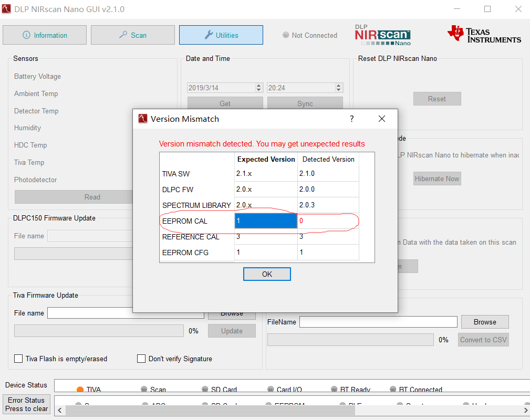Click the Scan device status indicator
Screen dimensions: 530x420
coord(144,390)
